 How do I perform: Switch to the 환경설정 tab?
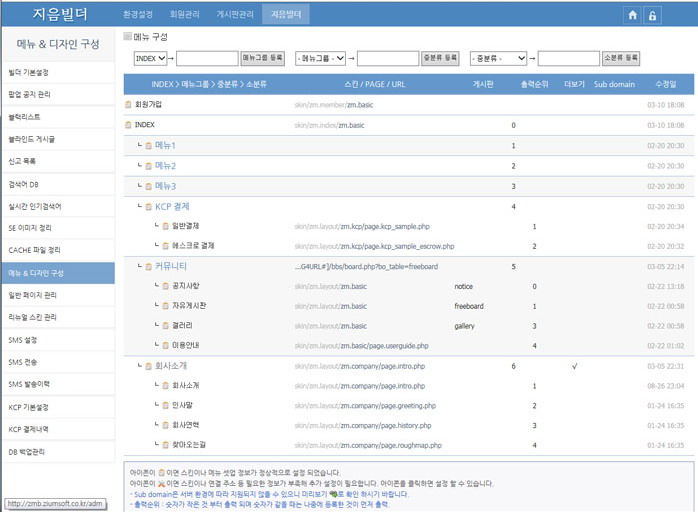tap(139, 15)
